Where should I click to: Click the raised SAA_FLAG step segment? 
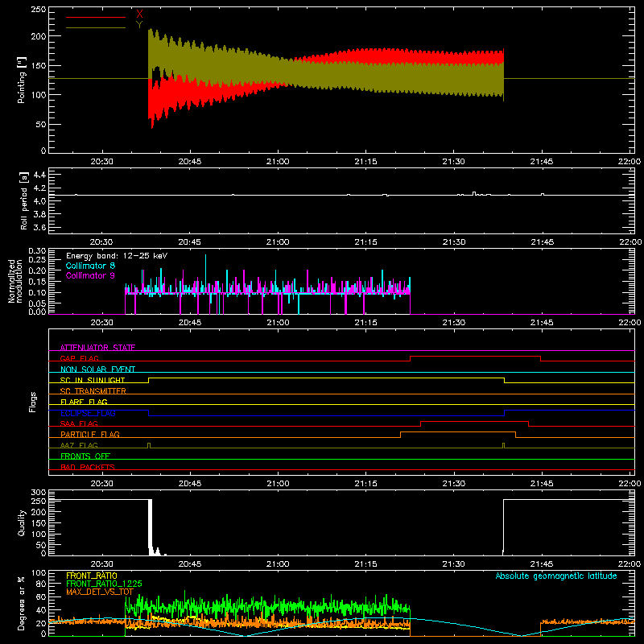pos(474,421)
